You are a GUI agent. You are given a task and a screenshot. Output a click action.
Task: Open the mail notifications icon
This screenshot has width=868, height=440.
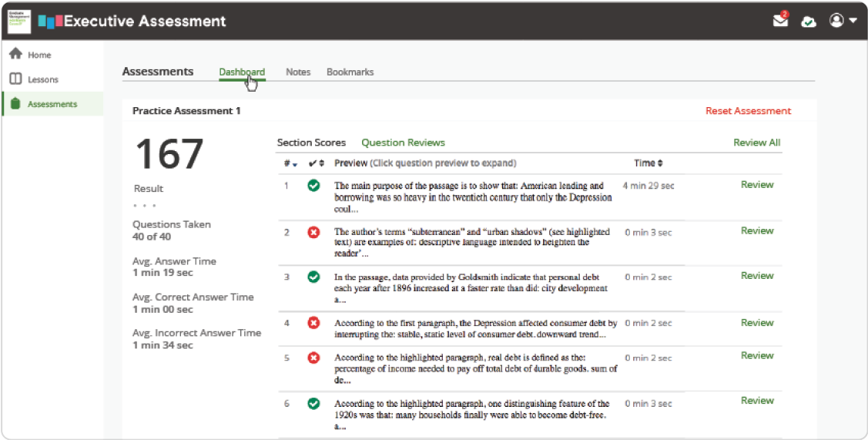pos(781,21)
